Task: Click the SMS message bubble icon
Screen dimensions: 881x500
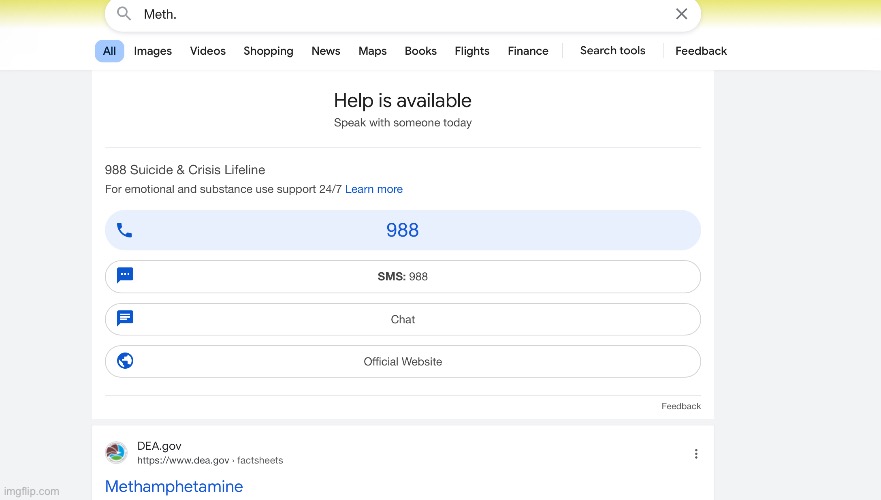Action: tap(125, 276)
